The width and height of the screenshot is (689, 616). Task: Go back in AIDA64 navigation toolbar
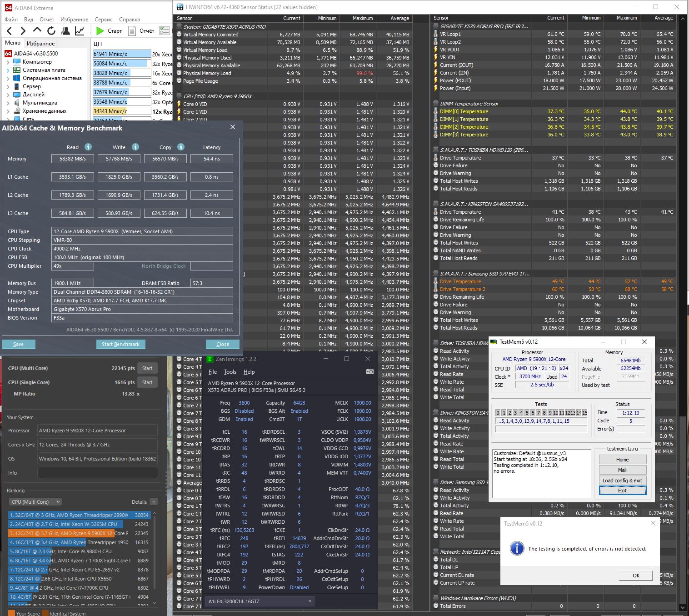point(10,31)
